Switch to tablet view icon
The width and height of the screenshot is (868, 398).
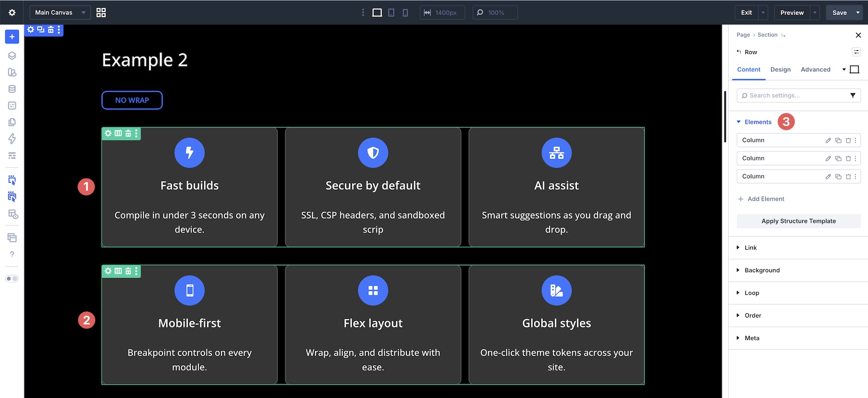click(391, 13)
